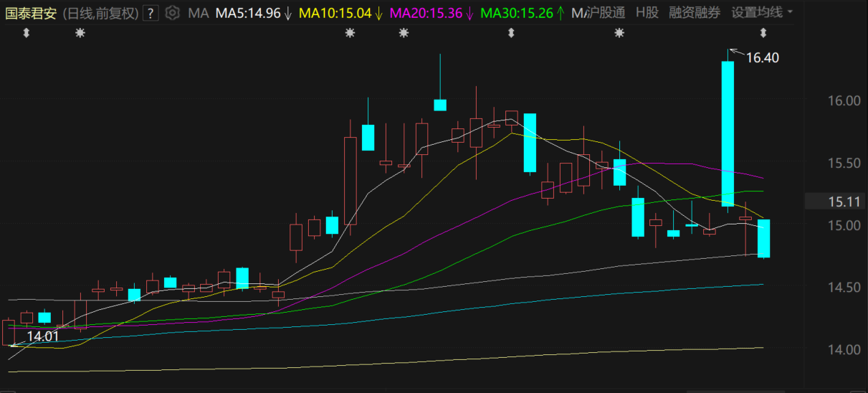Image resolution: width=868 pixels, height=393 pixels.
Task: Open the H股 tag
Action: click(647, 12)
